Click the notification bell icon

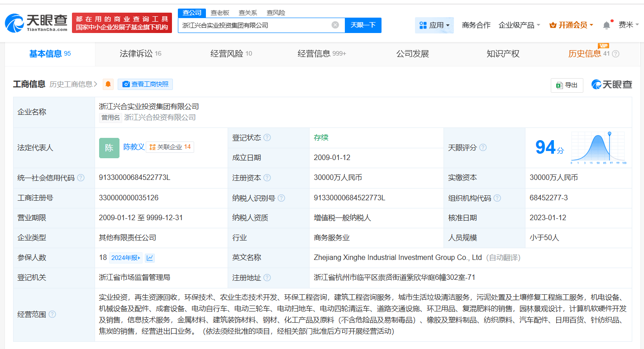(606, 25)
